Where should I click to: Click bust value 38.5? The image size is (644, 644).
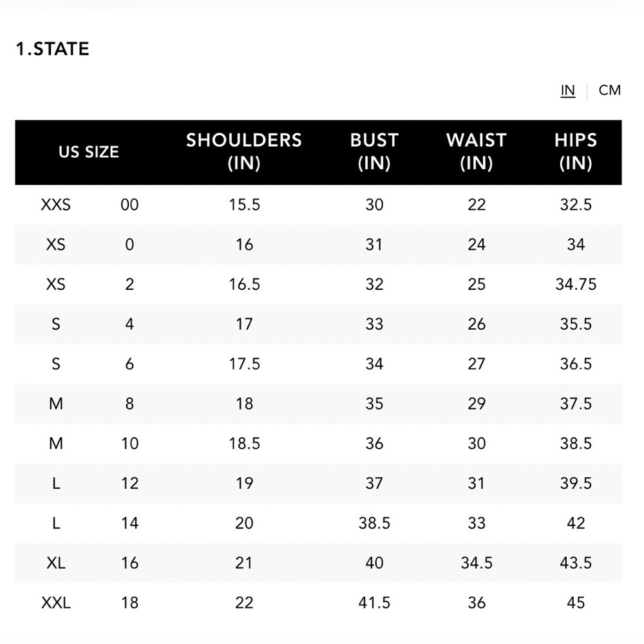[x=374, y=523]
